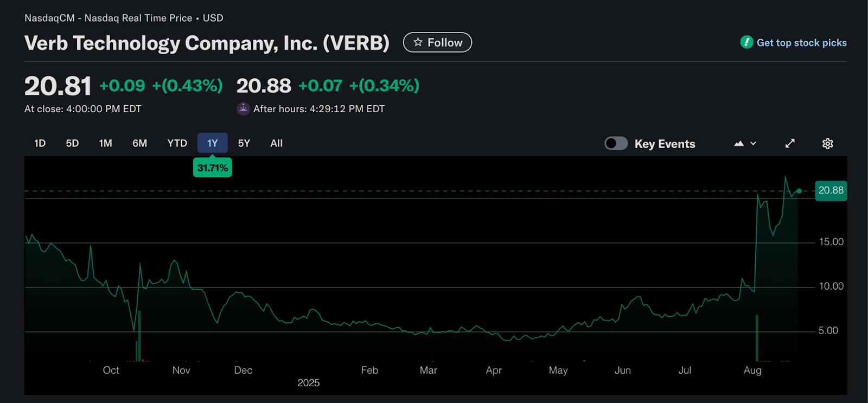Show YTD price performance

(x=177, y=143)
